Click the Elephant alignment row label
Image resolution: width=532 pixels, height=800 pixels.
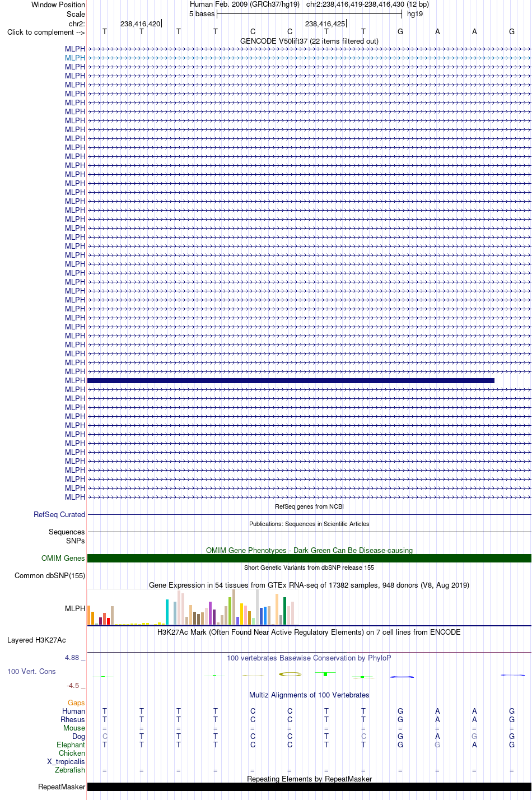tap(71, 745)
